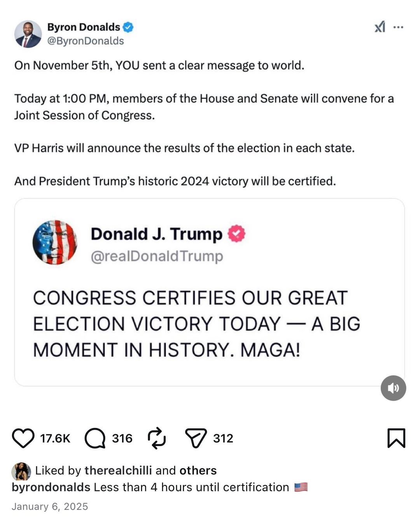Viewport: 420px width, 520px height.
Task: Open Donald J. Trump's flag avatar
Action: tap(55, 242)
